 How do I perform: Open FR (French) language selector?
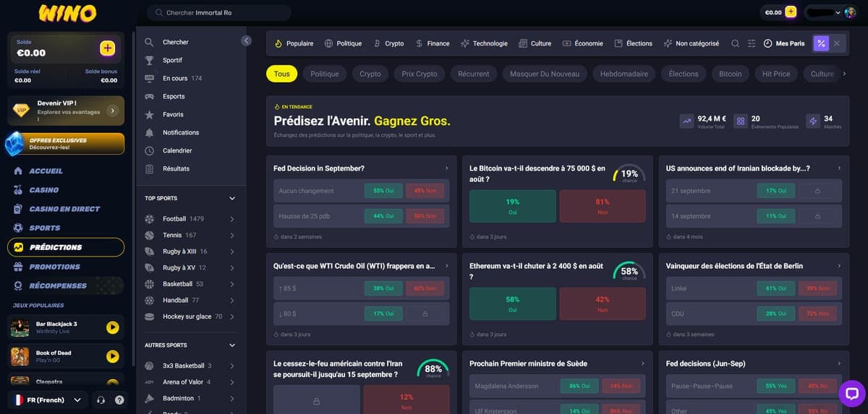point(47,400)
